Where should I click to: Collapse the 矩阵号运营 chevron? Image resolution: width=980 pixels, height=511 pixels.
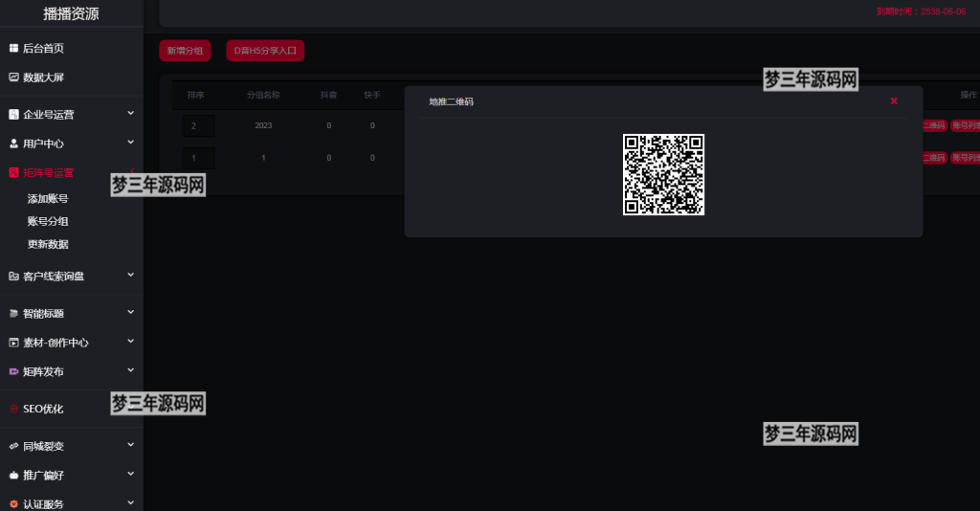(131, 171)
